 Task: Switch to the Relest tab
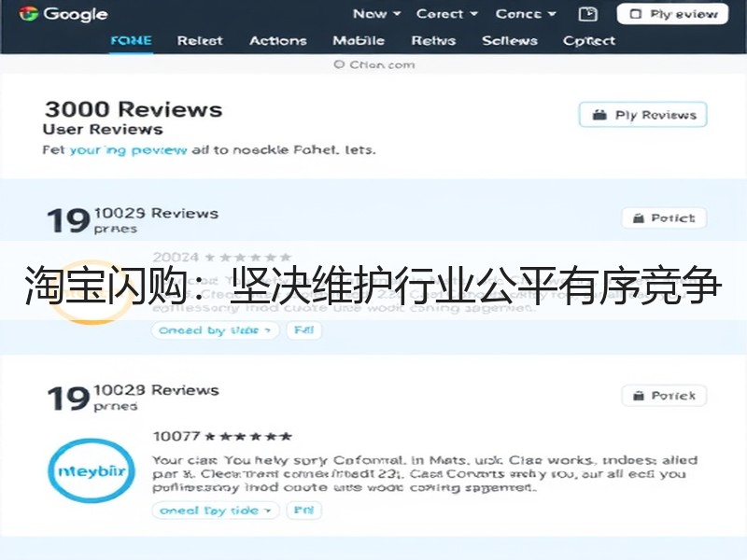pos(200,40)
